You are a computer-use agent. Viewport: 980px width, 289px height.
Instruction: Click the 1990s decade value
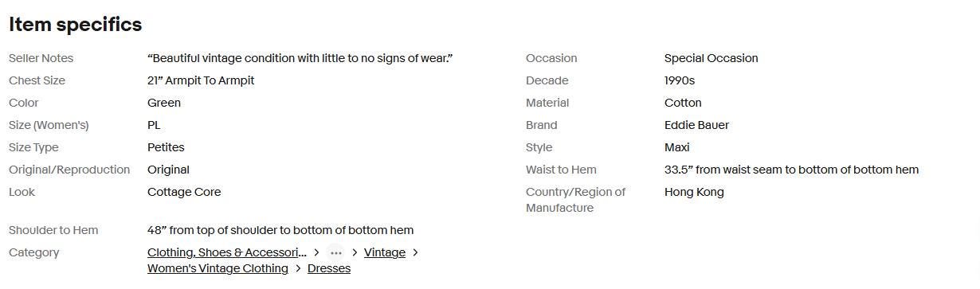coord(680,80)
